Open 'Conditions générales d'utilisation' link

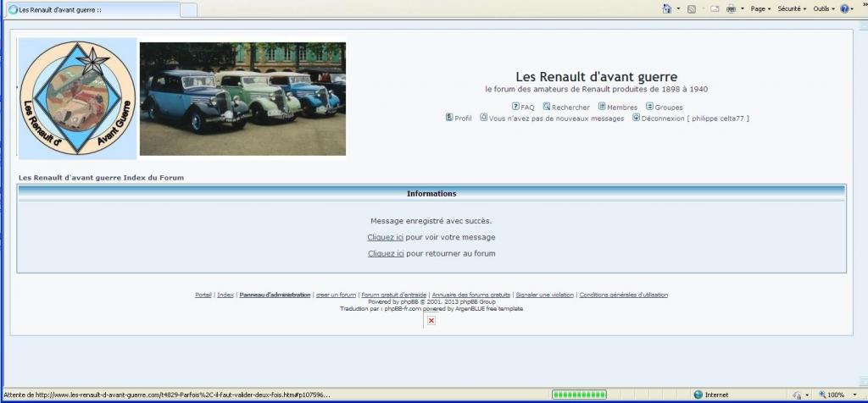(624, 295)
